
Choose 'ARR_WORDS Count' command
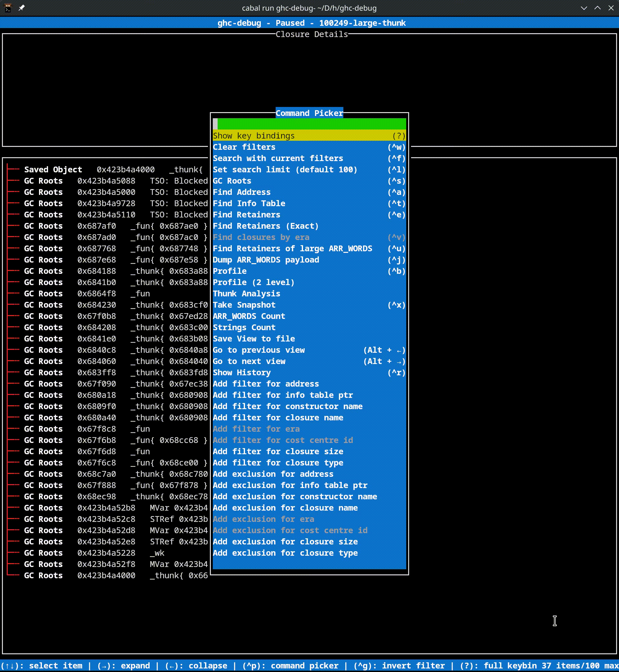309,316
